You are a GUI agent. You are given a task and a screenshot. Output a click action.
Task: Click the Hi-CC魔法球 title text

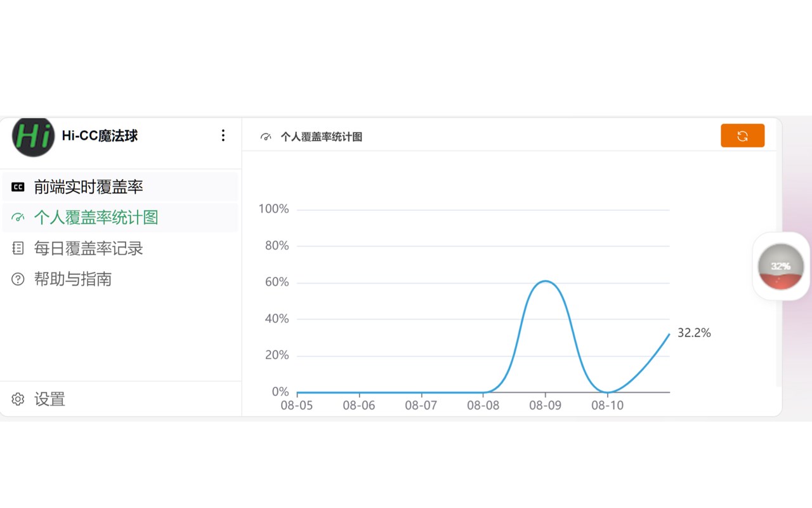click(100, 135)
